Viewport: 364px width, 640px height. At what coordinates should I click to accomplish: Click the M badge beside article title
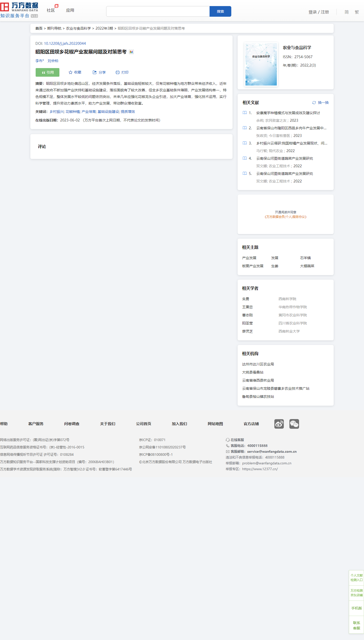pos(131,52)
